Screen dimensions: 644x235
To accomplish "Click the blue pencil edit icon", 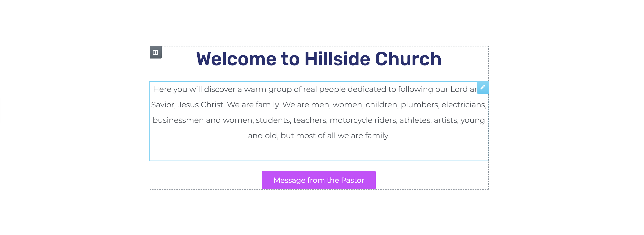I will [483, 88].
